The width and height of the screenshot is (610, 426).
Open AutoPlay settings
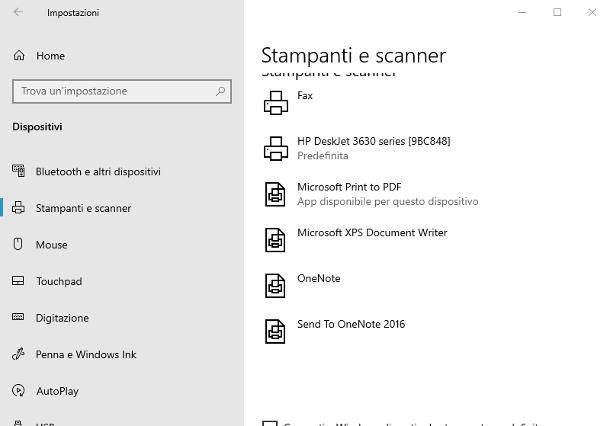point(58,391)
